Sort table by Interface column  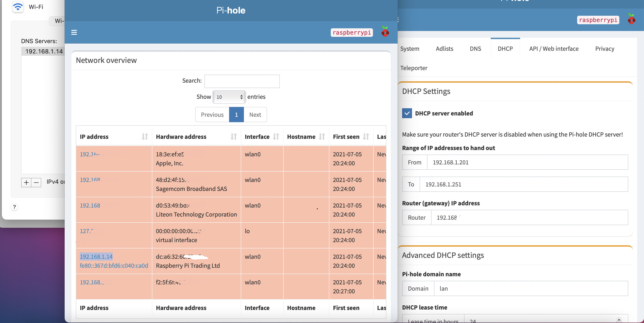pyautogui.click(x=276, y=137)
